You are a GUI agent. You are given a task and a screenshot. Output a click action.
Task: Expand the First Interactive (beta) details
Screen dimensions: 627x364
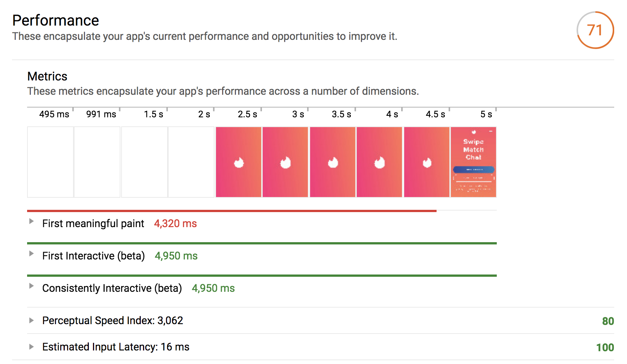pos(32,254)
